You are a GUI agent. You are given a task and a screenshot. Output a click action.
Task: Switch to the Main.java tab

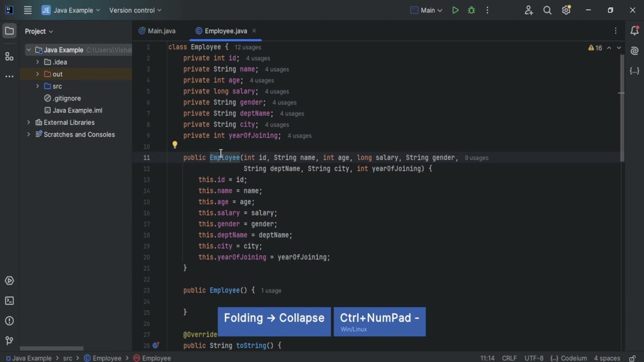click(x=157, y=31)
